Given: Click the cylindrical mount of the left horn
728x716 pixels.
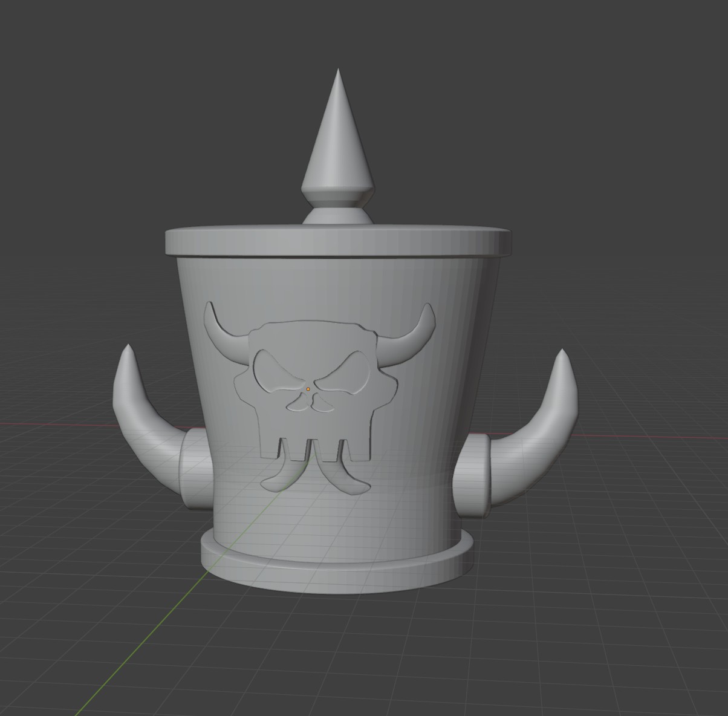Looking at the screenshot, I should [x=197, y=469].
